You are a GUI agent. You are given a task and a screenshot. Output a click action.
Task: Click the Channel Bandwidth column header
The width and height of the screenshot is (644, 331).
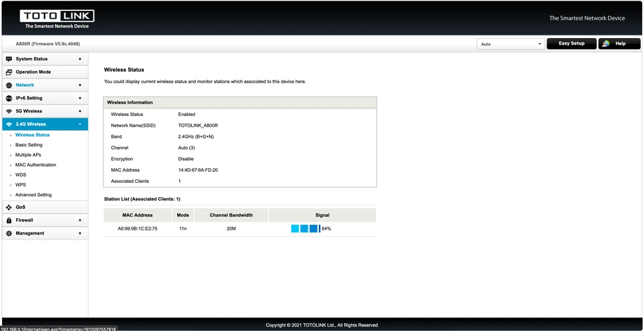(231, 215)
